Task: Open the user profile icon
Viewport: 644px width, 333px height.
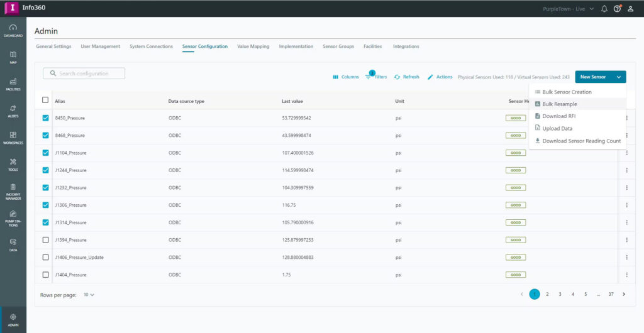Action: pos(630,9)
